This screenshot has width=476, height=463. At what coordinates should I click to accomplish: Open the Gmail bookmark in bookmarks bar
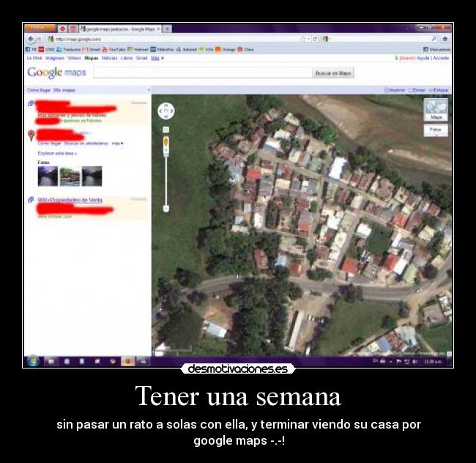point(92,49)
